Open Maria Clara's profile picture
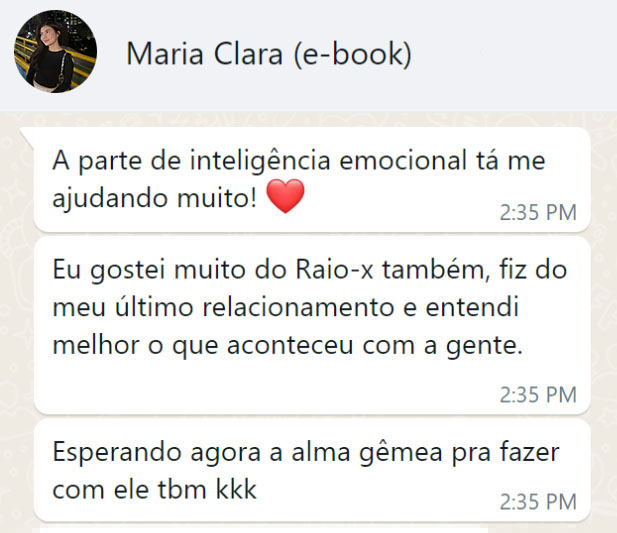 point(55,52)
